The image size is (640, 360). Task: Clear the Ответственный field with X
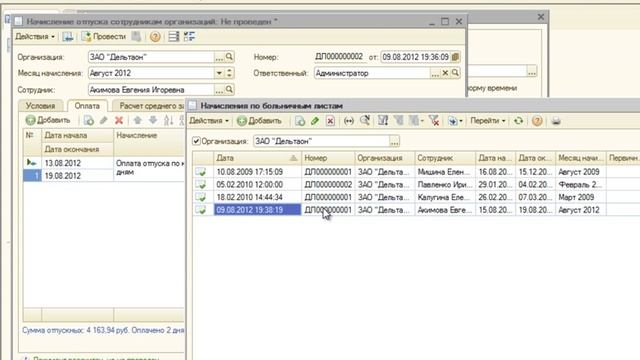coord(445,73)
